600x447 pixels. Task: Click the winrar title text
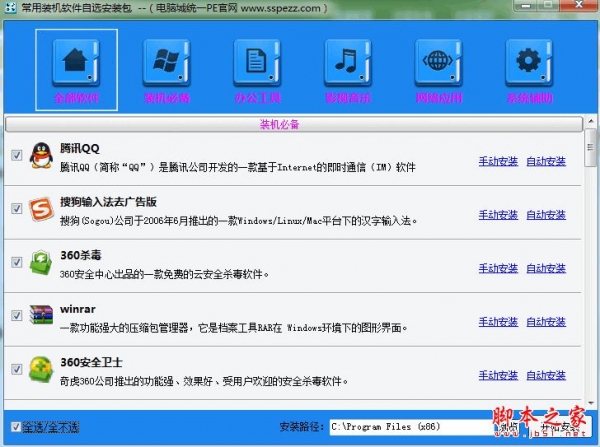click(x=78, y=309)
